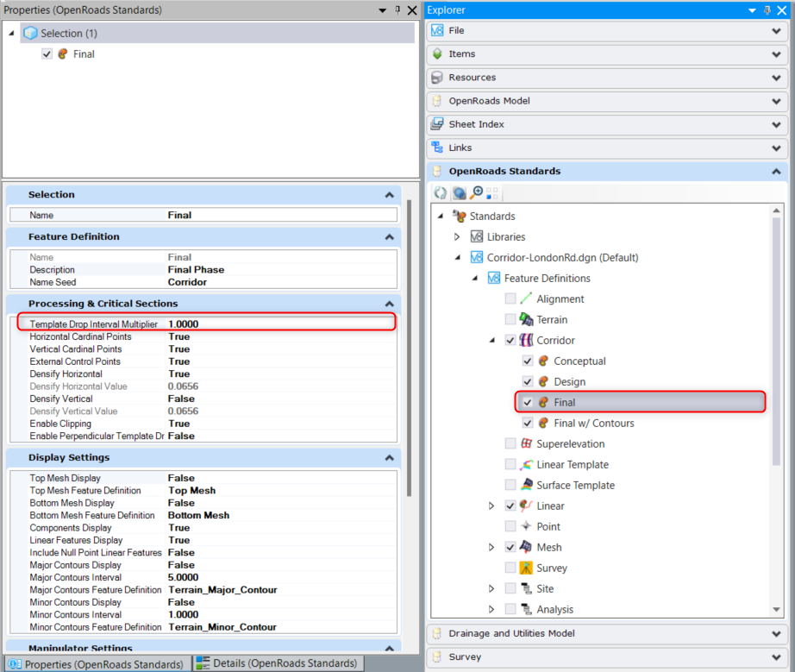
Task: Expand the Mesh tree node
Action: [491, 547]
